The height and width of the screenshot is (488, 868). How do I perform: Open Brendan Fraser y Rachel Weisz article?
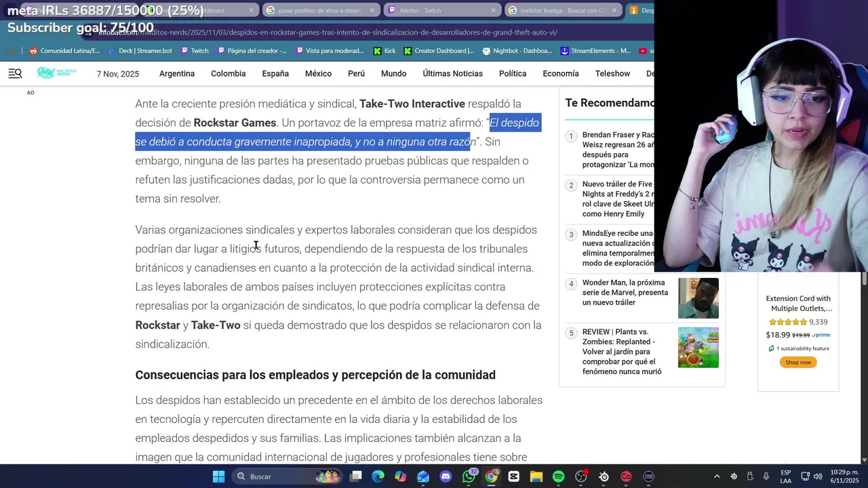pyautogui.click(x=618, y=150)
